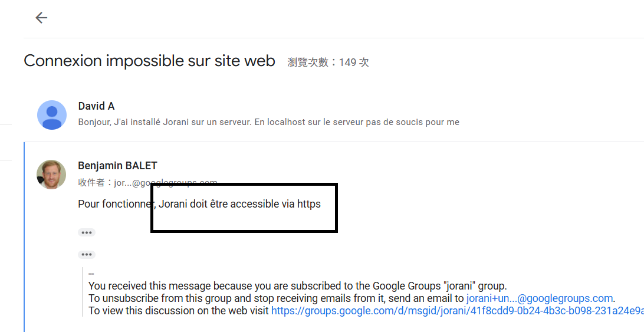Image resolution: width=644 pixels, height=332 pixels.
Task: Click the blue vertical bar beside Benjamin's message
Action: pos(24,236)
